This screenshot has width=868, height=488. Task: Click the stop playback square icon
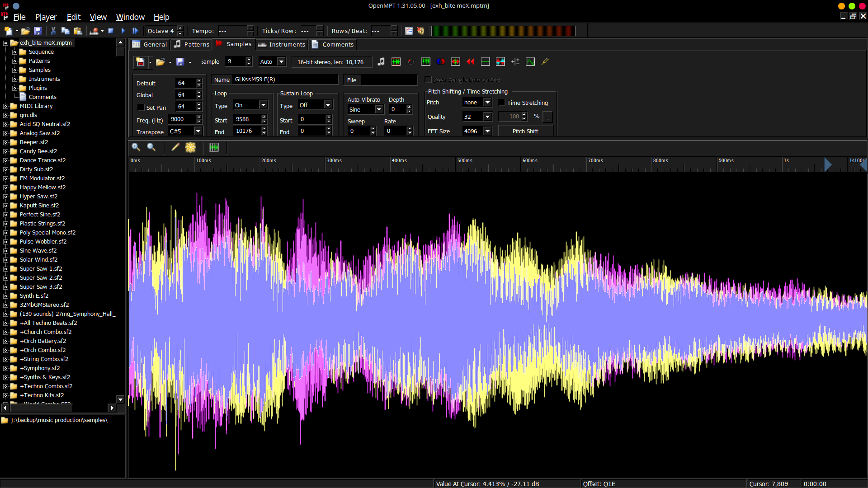point(111,31)
